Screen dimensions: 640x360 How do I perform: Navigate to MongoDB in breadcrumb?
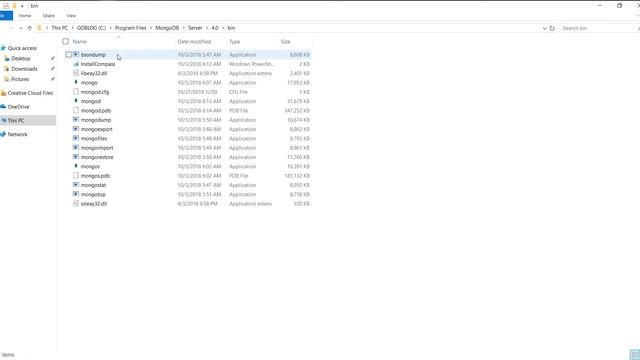pyautogui.click(x=167, y=28)
